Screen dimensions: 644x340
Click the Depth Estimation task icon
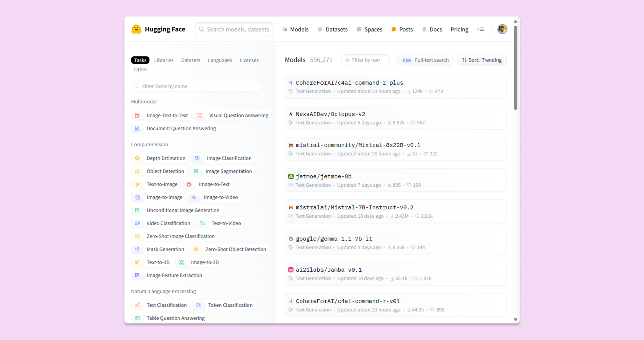coord(137,158)
